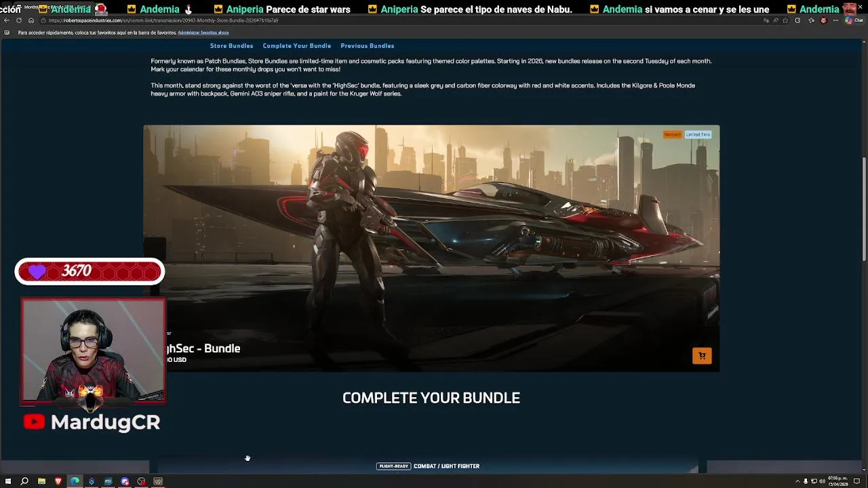This screenshot has width=868, height=488.
Task: Click the Warbond badge on the banner
Action: click(x=672, y=134)
